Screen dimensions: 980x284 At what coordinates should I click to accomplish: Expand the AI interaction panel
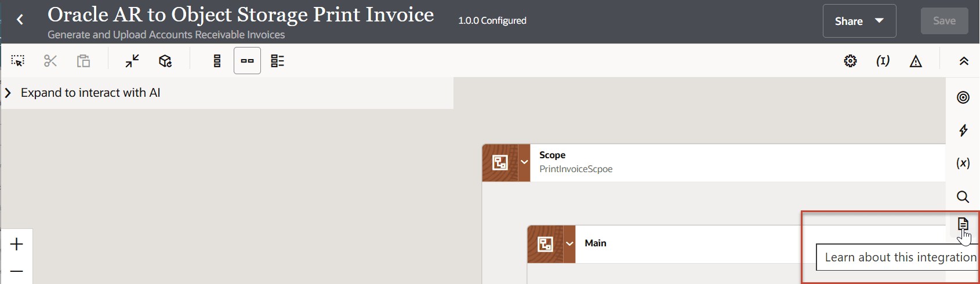(8, 93)
